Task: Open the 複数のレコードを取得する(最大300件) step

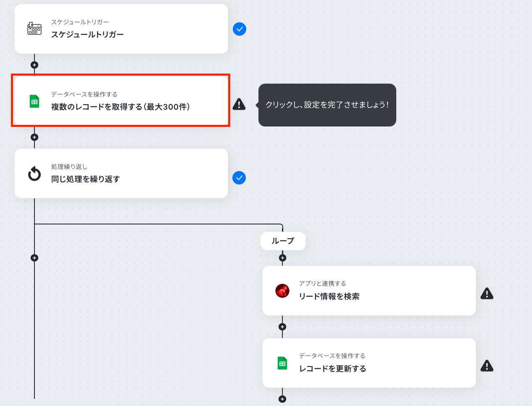Action: [x=121, y=101]
